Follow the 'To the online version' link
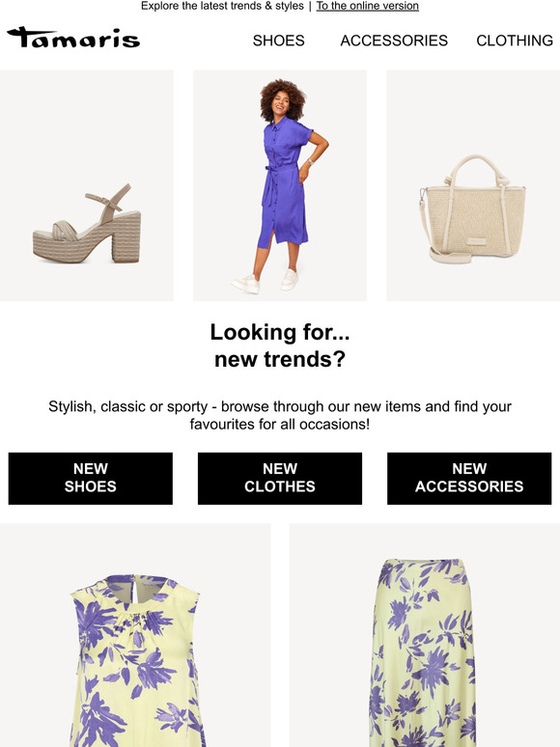Screen dimensions: 560x747 368,6
